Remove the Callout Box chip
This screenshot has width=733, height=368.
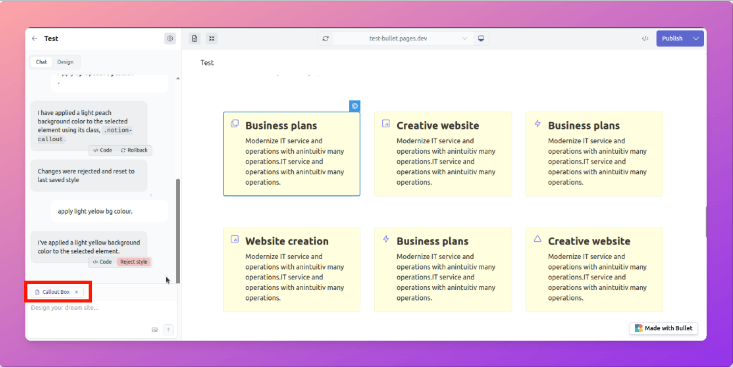(77, 292)
